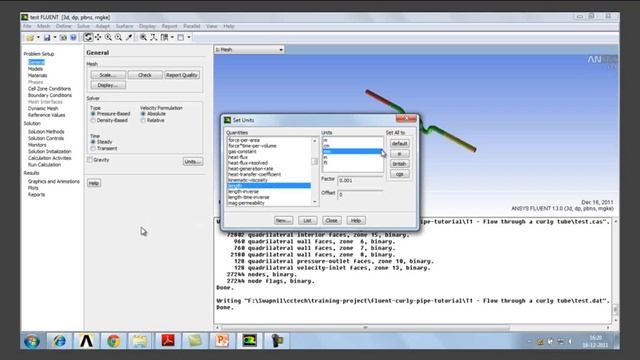The width and height of the screenshot is (640, 360).
Task: Open ANSYS launcher icon in taskbar
Action: tap(86, 341)
